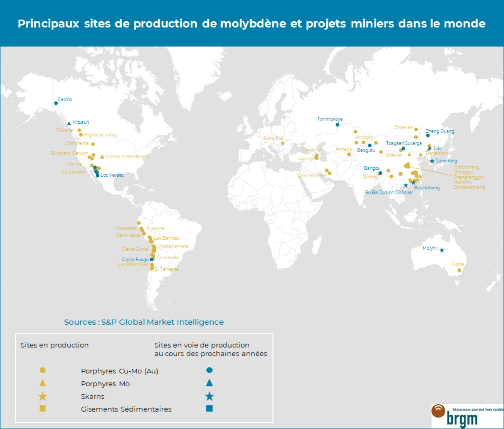The image size is (504, 429).
Task: Select the Highland Valley site label
Action: (100, 135)
